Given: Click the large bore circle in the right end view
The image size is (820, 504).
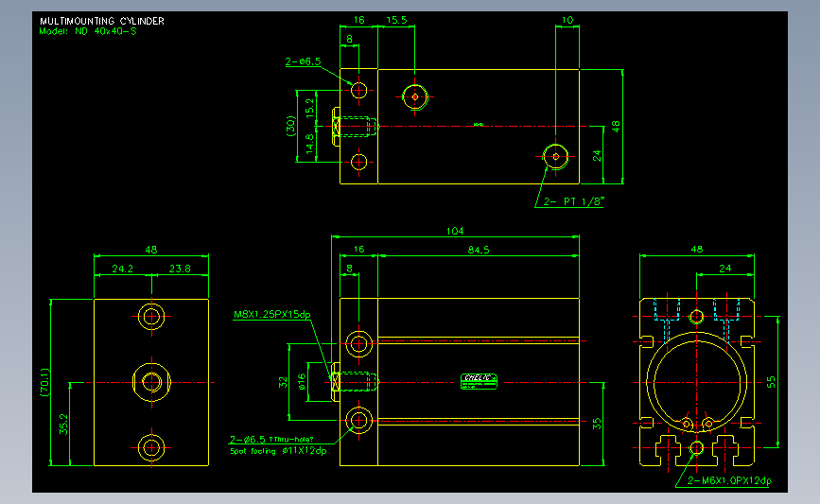Looking at the screenshot, I should pos(697,382).
